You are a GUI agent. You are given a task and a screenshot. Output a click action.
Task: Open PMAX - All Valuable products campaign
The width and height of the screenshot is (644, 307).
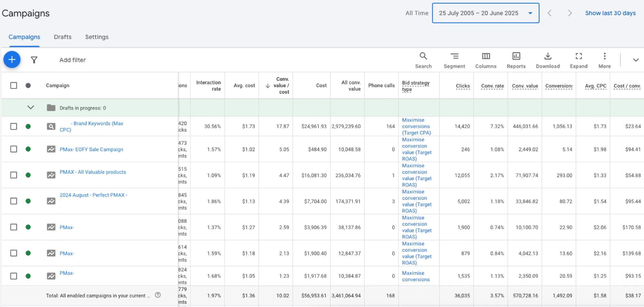click(93, 172)
